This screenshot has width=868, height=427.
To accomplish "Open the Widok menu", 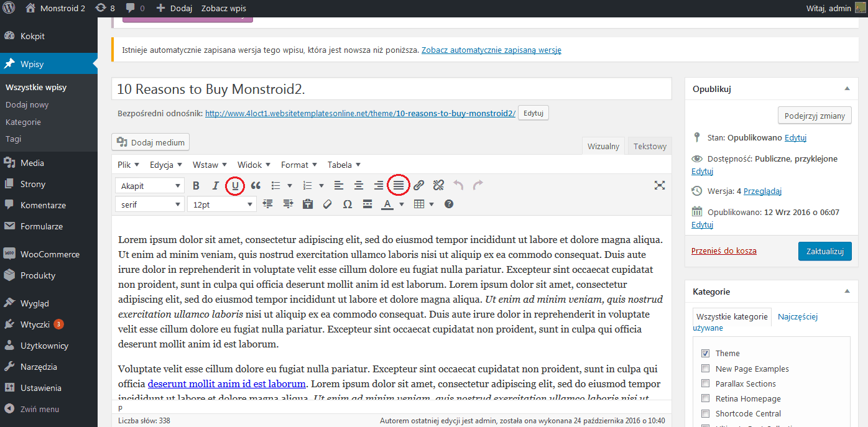I will [254, 165].
